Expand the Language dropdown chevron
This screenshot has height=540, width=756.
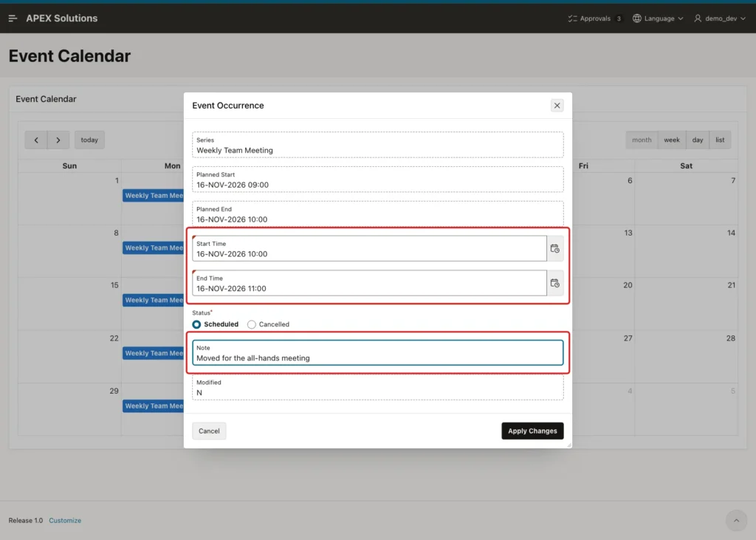(x=680, y=18)
